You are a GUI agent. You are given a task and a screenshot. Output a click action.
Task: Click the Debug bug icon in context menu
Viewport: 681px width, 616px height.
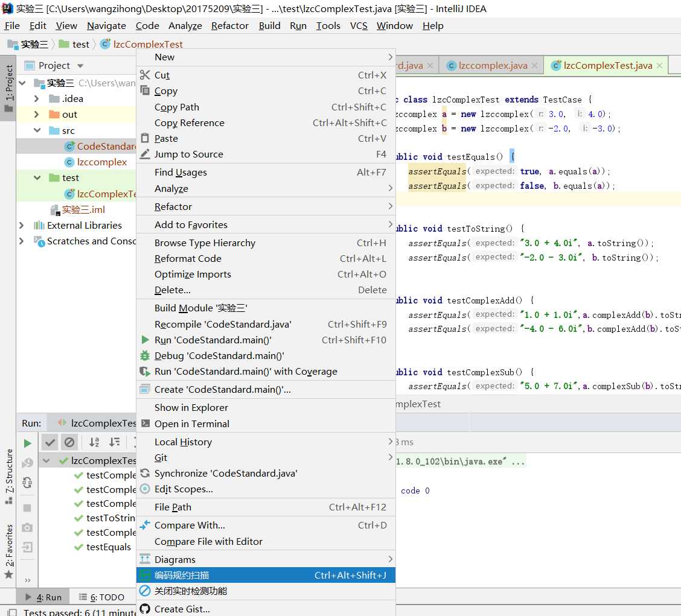[145, 355]
